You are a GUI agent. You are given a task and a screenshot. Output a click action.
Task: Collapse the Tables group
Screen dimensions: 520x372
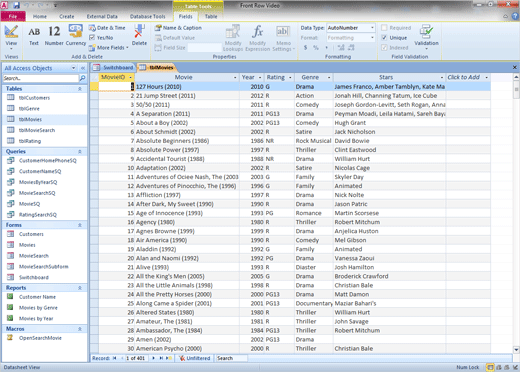(80, 89)
